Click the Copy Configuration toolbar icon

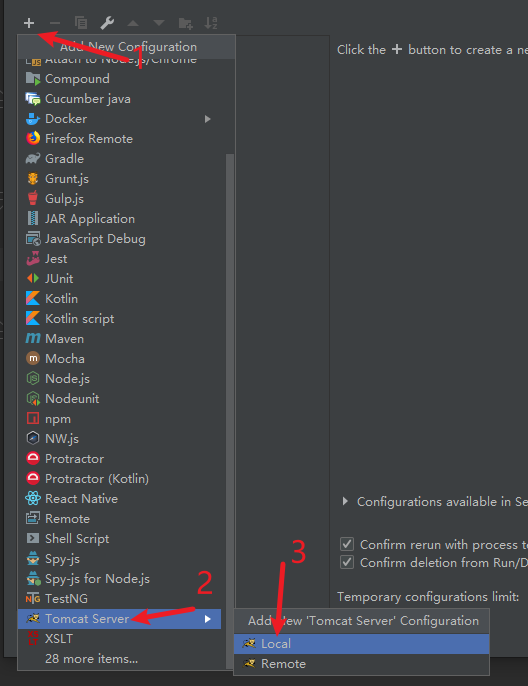81,23
